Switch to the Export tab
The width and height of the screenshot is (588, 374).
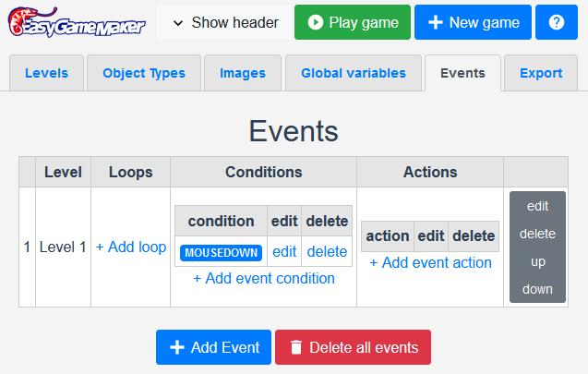(541, 73)
